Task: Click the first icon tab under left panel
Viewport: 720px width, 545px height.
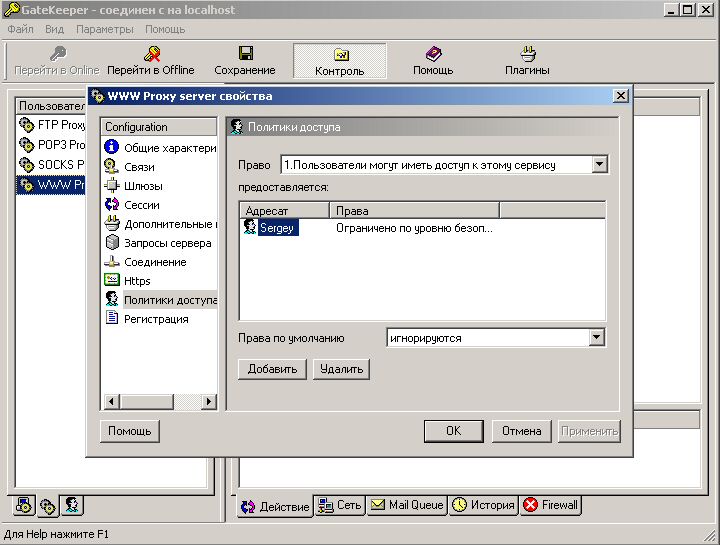Action: 24,505
